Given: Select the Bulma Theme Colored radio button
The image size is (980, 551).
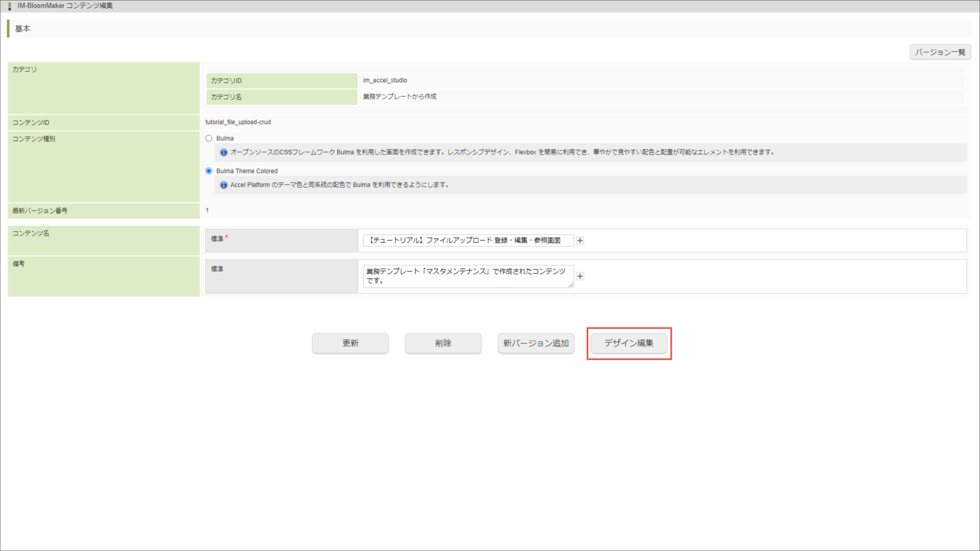Looking at the screenshot, I should 209,171.
